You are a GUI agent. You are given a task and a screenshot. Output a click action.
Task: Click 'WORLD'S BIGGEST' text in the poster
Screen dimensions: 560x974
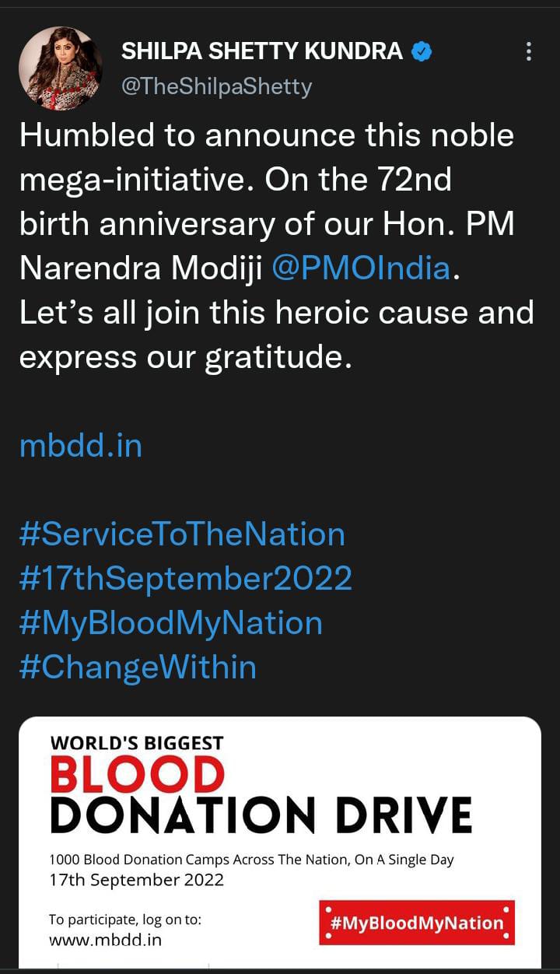137,742
